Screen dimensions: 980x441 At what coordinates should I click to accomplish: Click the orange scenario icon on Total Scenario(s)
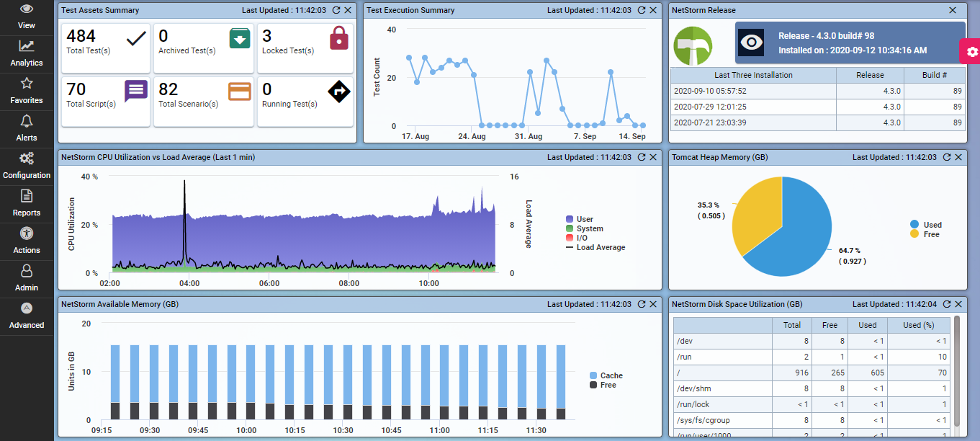point(240,92)
